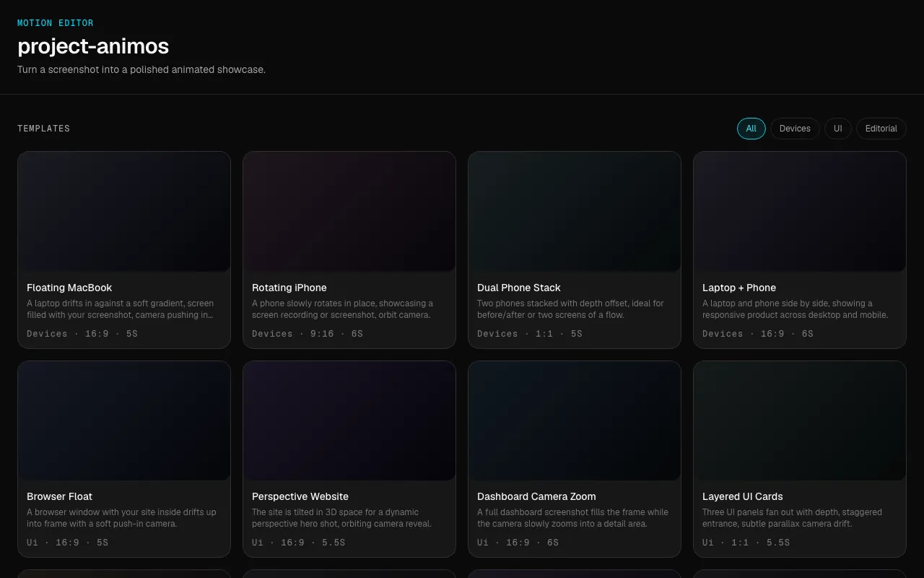Open the Floating MacBook template preview
924x578 pixels.
click(x=124, y=212)
